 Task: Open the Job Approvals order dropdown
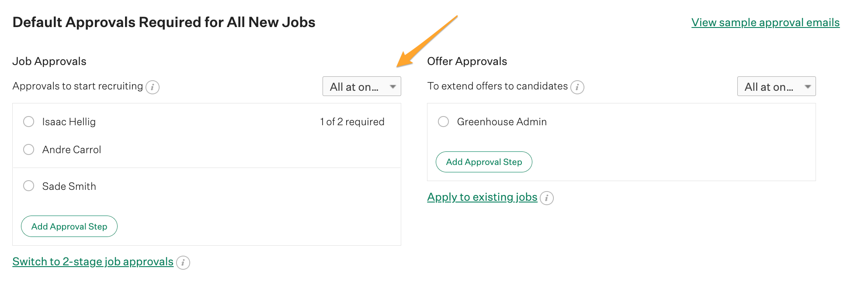pyautogui.click(x=361, y=86)
